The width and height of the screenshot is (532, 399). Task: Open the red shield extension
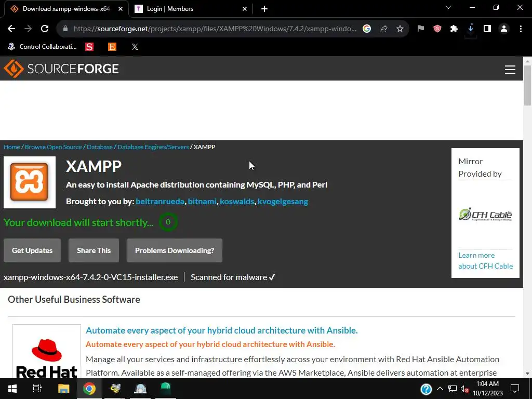pos(437,29)
